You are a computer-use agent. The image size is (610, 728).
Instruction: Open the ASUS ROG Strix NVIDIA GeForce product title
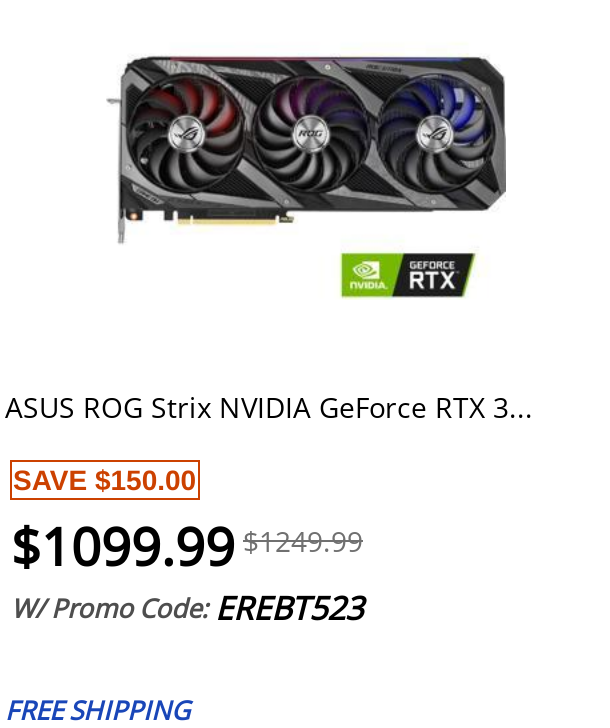(268, 409)
